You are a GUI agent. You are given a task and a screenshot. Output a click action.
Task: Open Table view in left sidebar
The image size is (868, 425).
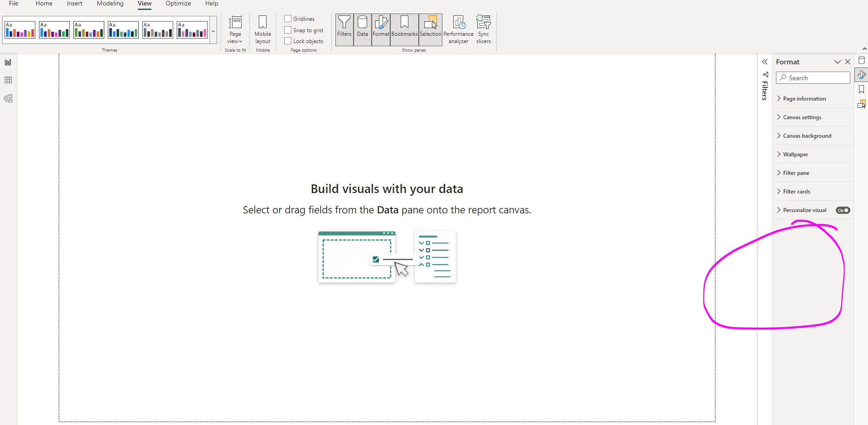point(8,80)
